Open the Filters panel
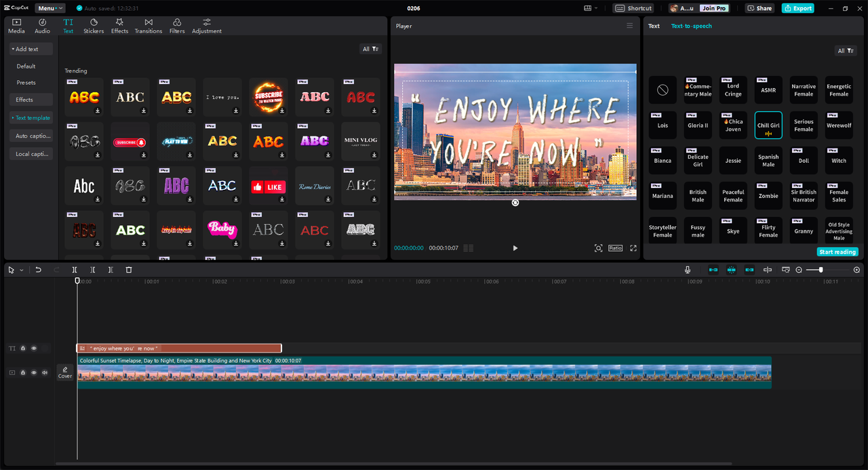This screenshot has height=470, width=868. pos(177,26)
